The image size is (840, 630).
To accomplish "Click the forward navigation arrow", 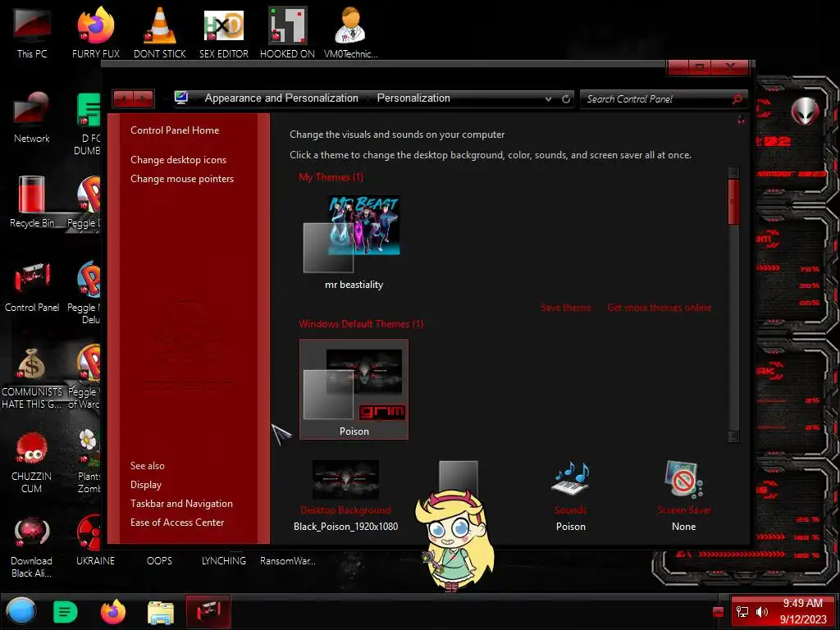I will click(x=144, y=98).
